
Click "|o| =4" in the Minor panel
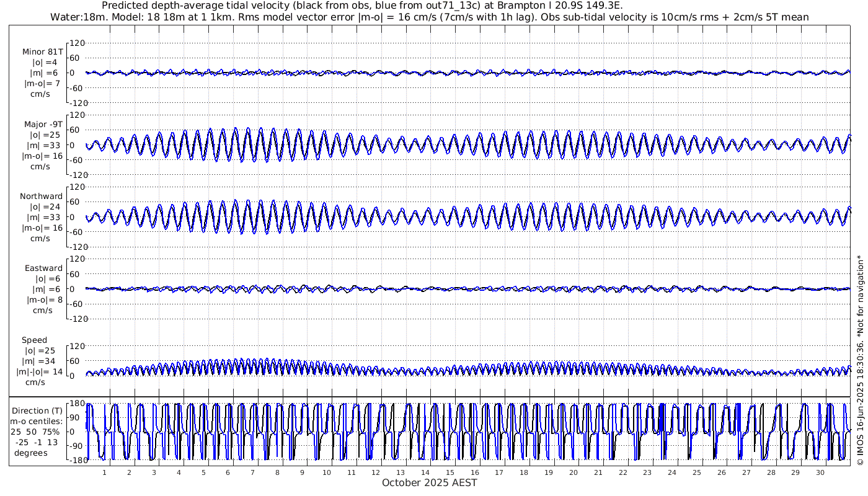tap(45, 63)
